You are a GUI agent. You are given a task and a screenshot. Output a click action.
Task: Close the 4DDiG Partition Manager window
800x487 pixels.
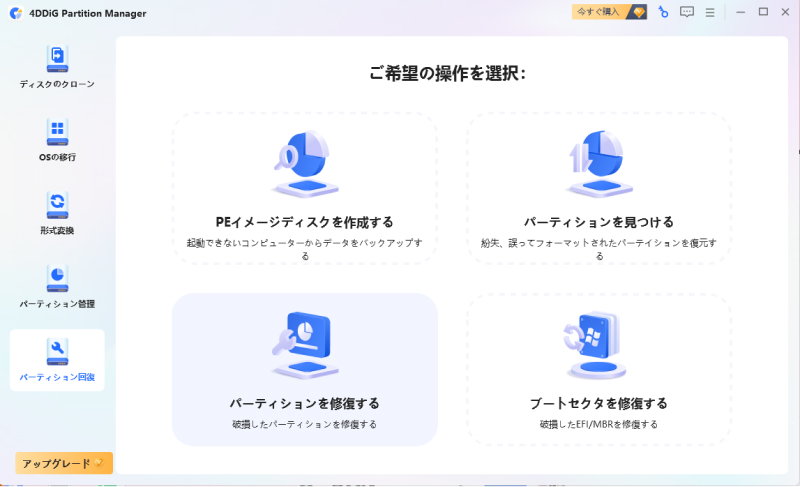786,12
